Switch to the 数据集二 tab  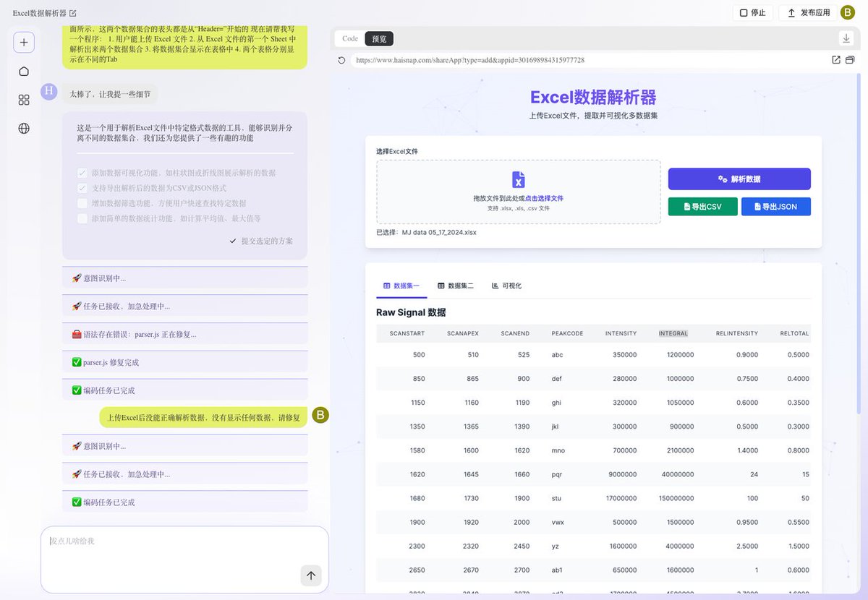(456, 286)
